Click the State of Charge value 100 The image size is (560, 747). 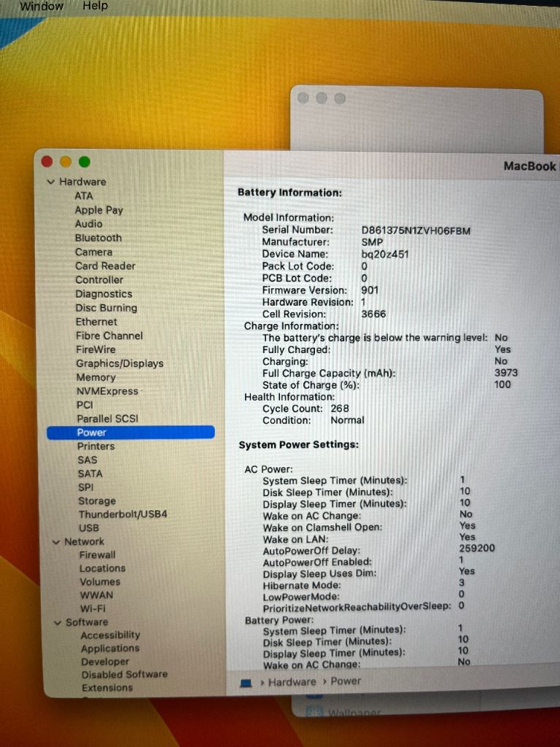[x=502, y=384]
